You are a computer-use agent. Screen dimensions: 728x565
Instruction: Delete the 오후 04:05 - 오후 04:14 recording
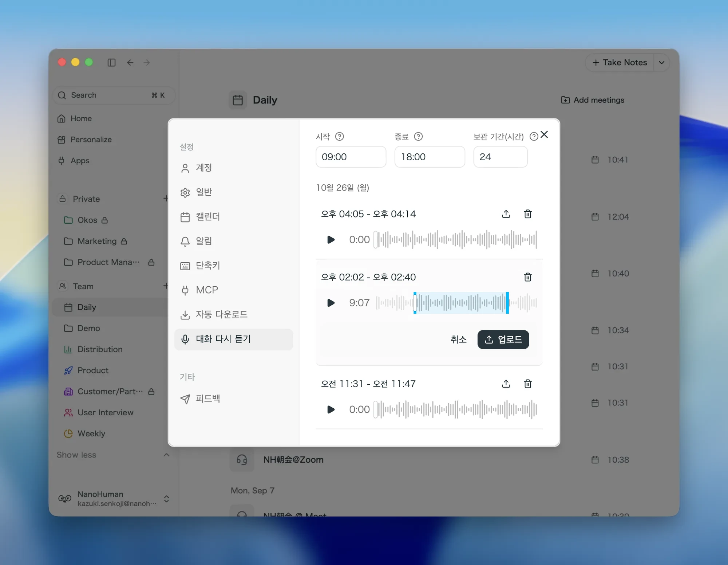tap(528, 214)
